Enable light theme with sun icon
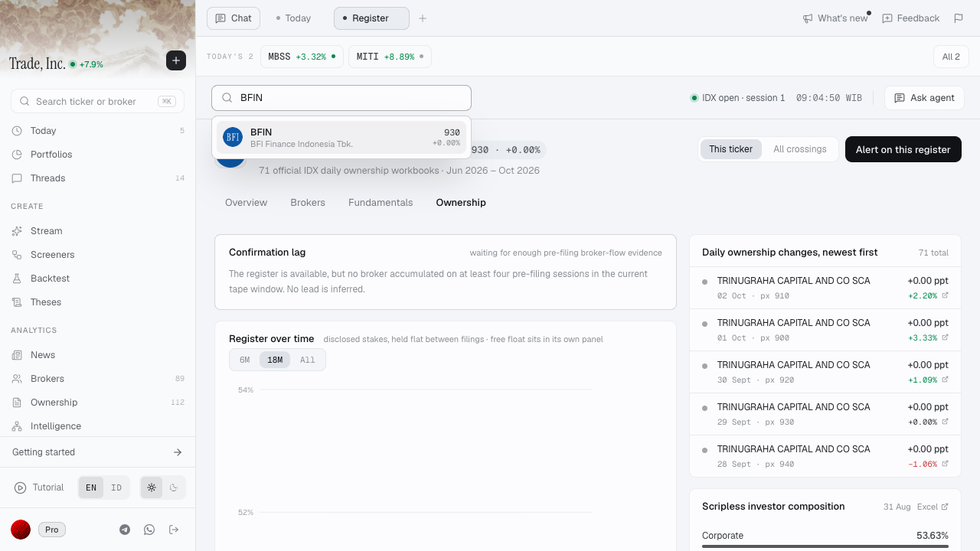The image size is (980, 551). pyautogui.click(x=152, y=487)
